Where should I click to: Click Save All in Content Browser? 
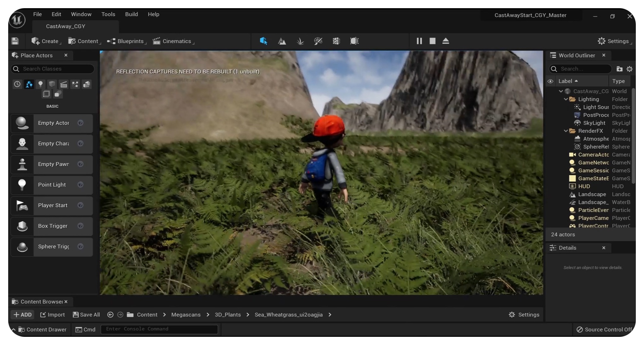pyautogui.click(x=86, y=314)
